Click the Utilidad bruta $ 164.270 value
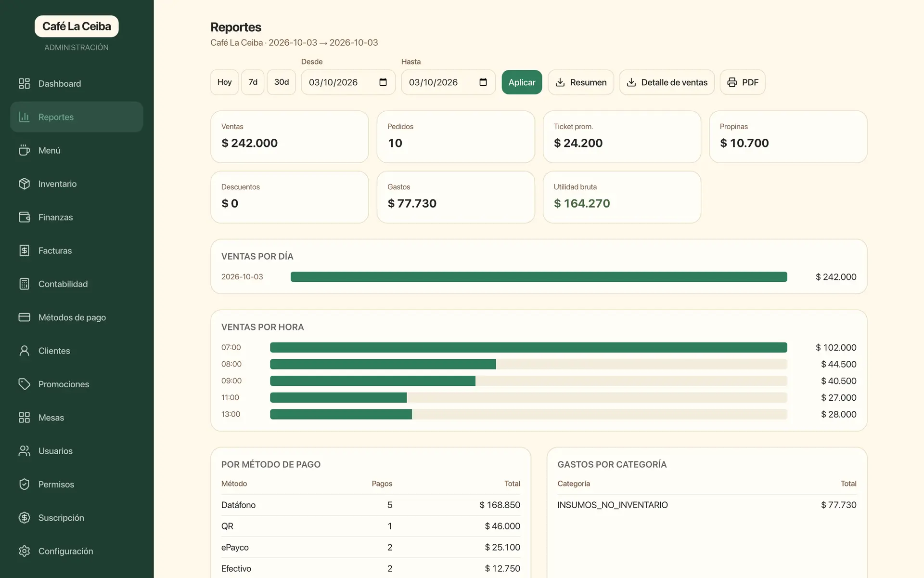924x578 pixels. tap(582, 203)
